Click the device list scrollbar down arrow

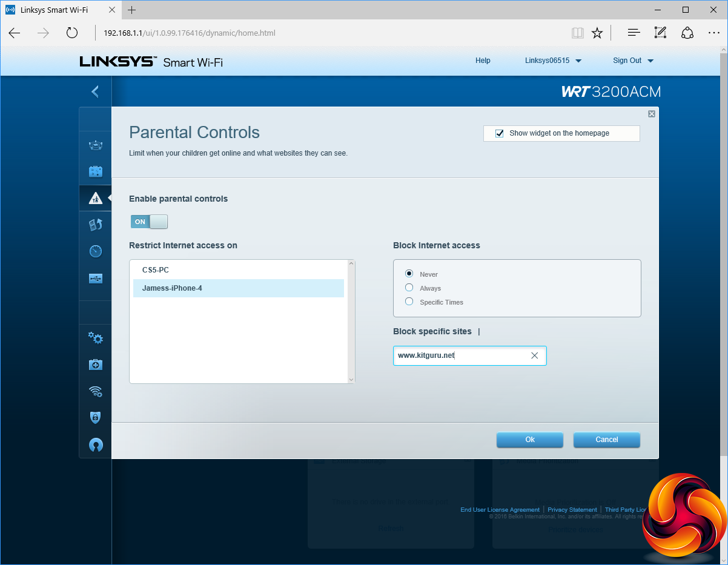[351, 379]
